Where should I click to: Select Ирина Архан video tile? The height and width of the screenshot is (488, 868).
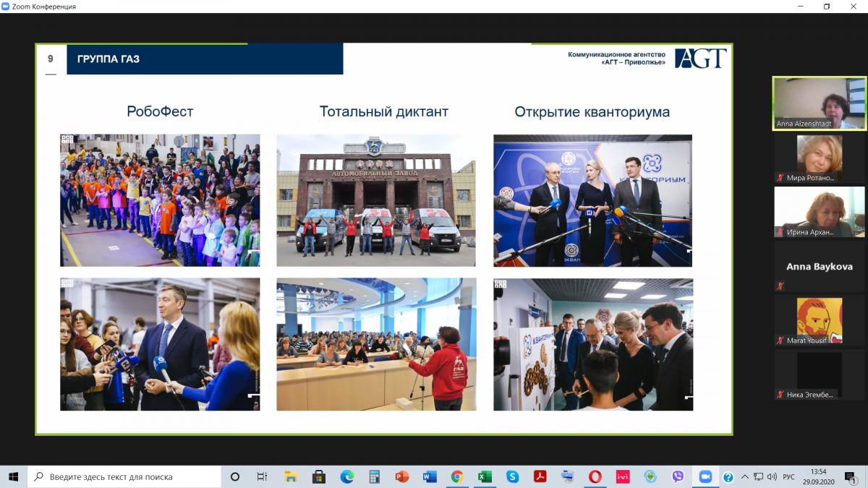click(820, 212)
